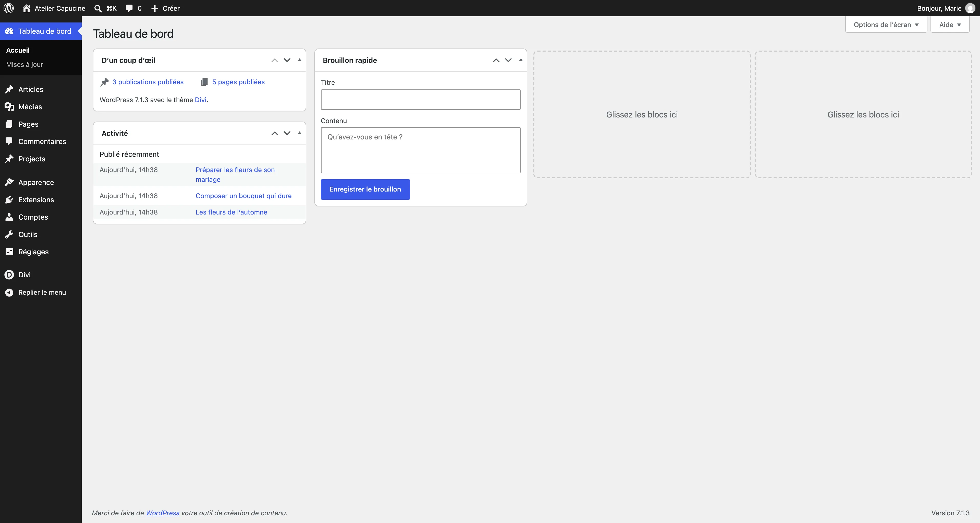Screen dimensions: 980x523
Task: Click the Extensions plug icon
Action: click(9, 199)
